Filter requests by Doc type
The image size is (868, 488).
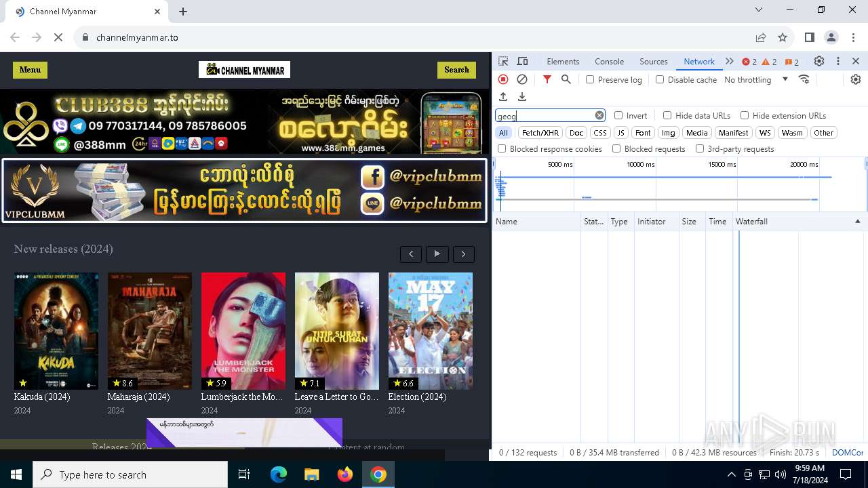[x=576, y=133]
